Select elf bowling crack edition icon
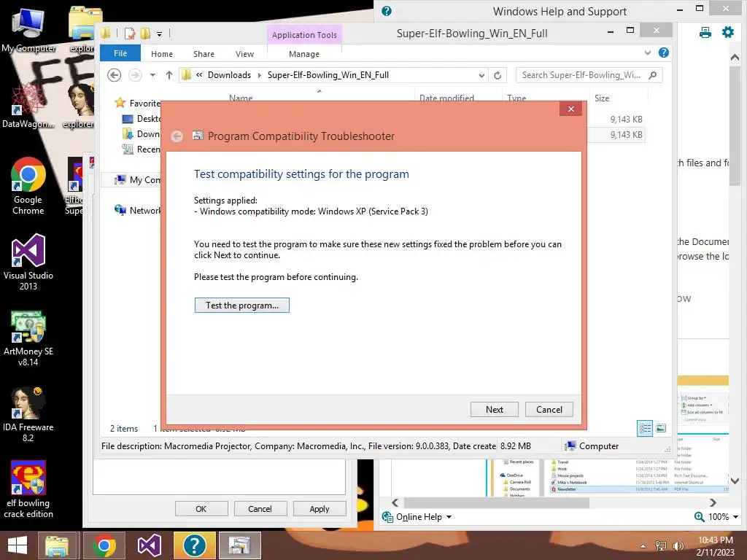 click(28, 489)
